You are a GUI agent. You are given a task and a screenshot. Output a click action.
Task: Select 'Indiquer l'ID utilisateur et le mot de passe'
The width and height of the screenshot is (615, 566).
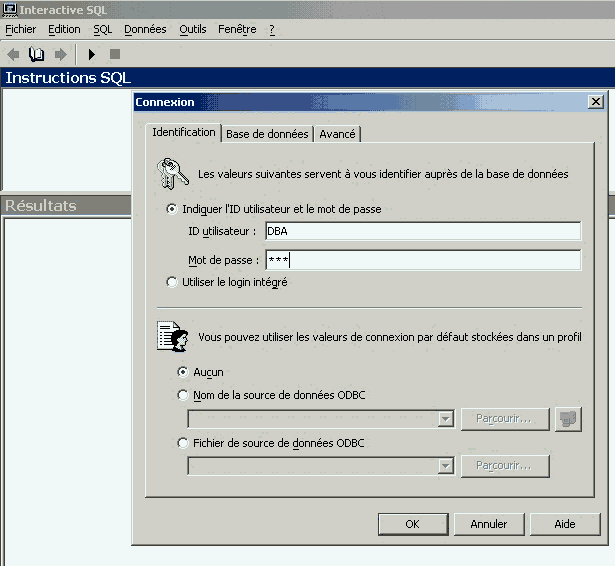[x=172, y=209]
